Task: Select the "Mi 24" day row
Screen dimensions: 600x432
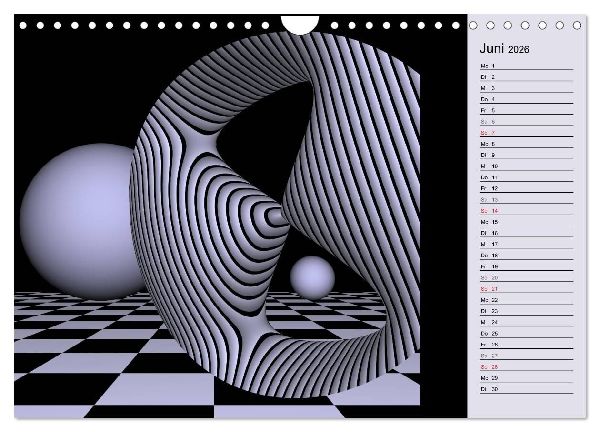Action: point(527,322)
